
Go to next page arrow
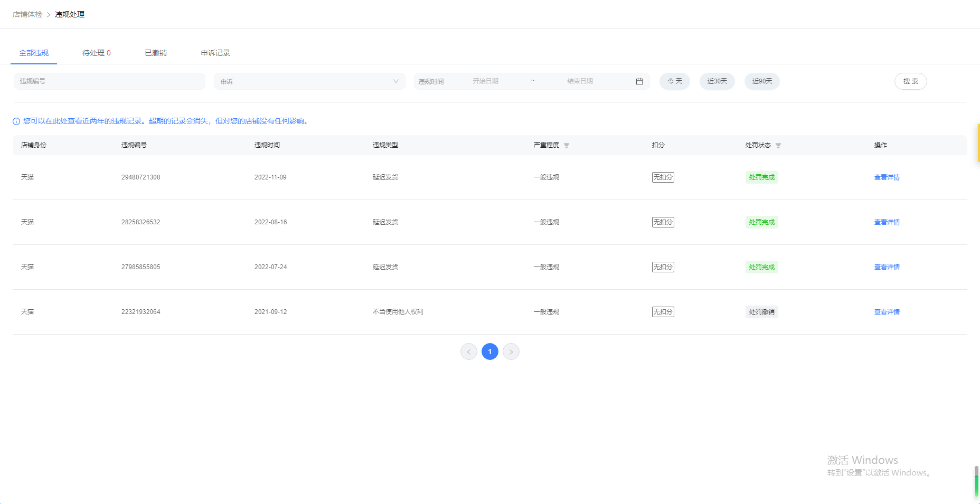511,351
